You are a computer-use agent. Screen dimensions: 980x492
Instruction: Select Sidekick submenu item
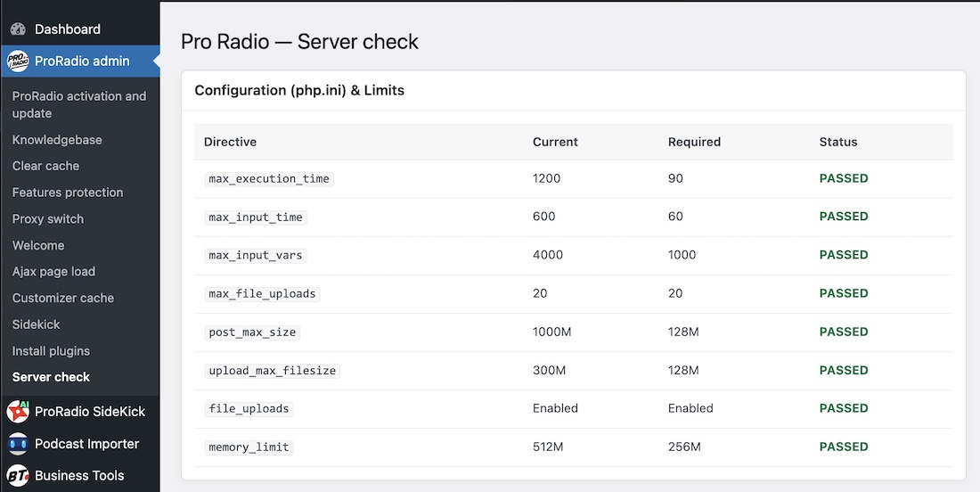coord(37,324)
